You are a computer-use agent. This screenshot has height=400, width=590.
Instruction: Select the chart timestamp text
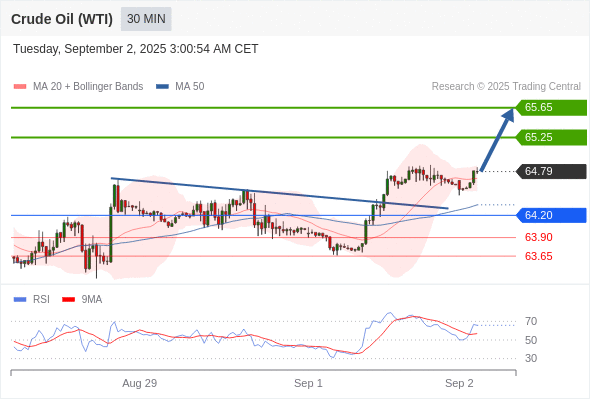click(135, 49)
